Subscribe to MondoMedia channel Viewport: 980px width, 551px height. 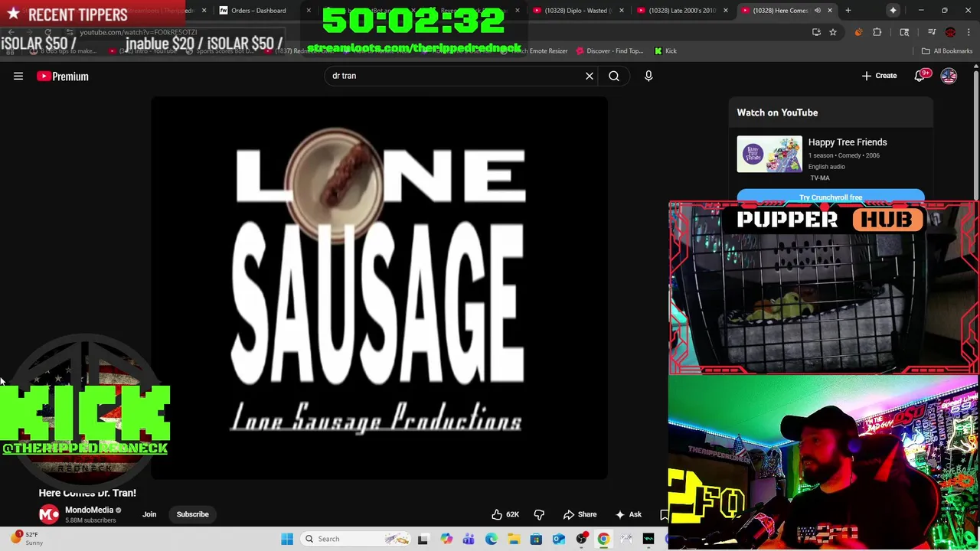(192, 514)
